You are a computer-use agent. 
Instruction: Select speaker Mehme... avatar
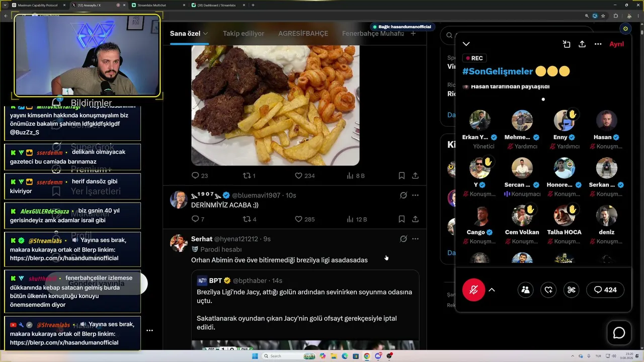[x=522, y=121]
